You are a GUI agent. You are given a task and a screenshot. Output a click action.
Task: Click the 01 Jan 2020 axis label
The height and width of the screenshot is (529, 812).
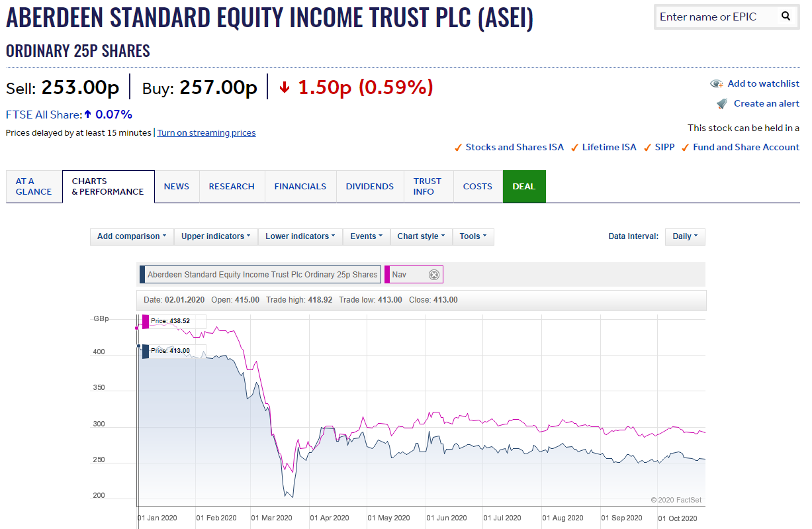point(157,518)
